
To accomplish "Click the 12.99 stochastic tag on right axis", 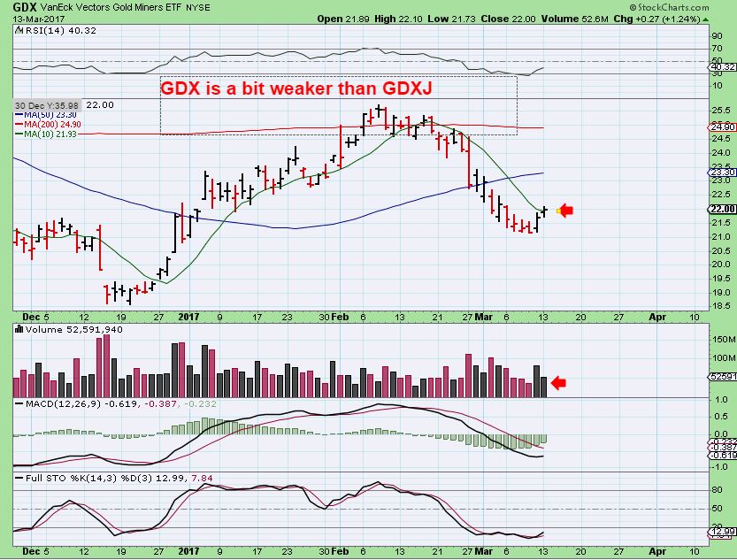I will click(722, 532).
